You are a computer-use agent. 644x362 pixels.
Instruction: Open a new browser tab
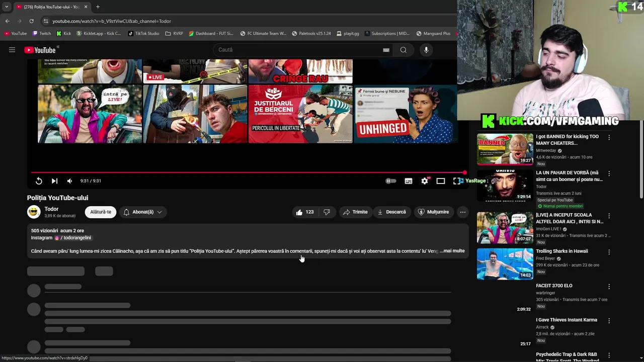(98, 7)
